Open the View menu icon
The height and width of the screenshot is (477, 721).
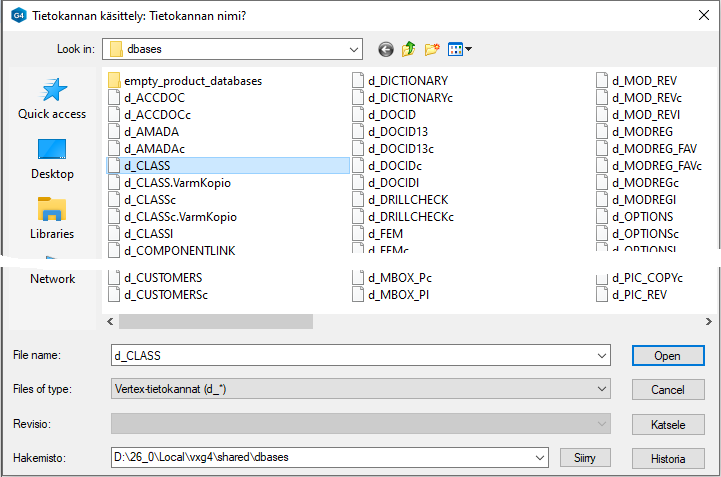tap(460, 49)
